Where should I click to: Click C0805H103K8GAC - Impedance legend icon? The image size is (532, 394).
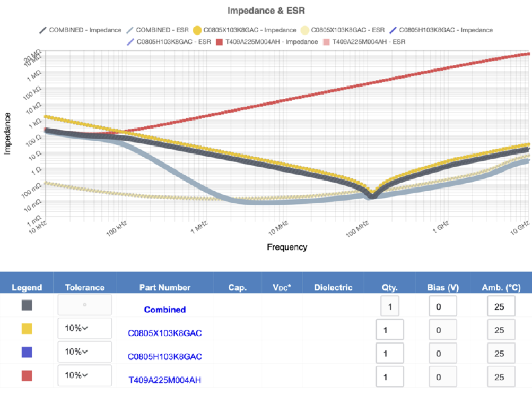click(393, 30)
